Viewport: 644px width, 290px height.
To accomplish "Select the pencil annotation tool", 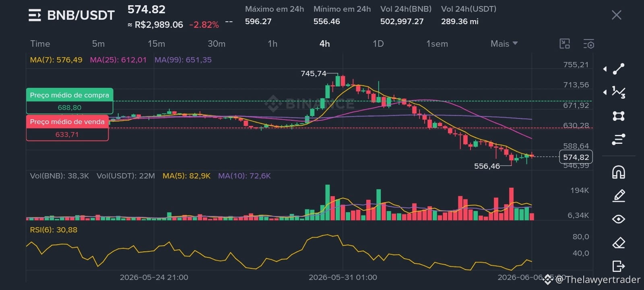I will (619, 196).
